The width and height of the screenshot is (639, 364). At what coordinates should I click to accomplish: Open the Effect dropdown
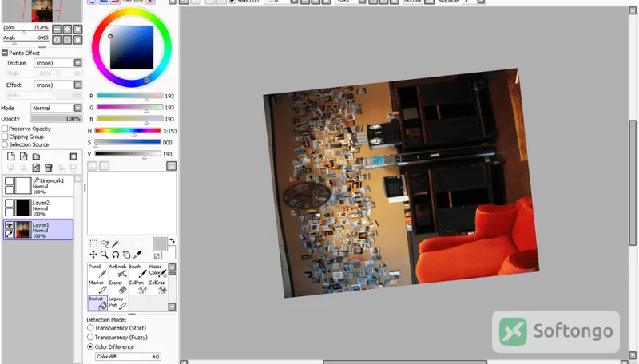click(x=77, y=85)
